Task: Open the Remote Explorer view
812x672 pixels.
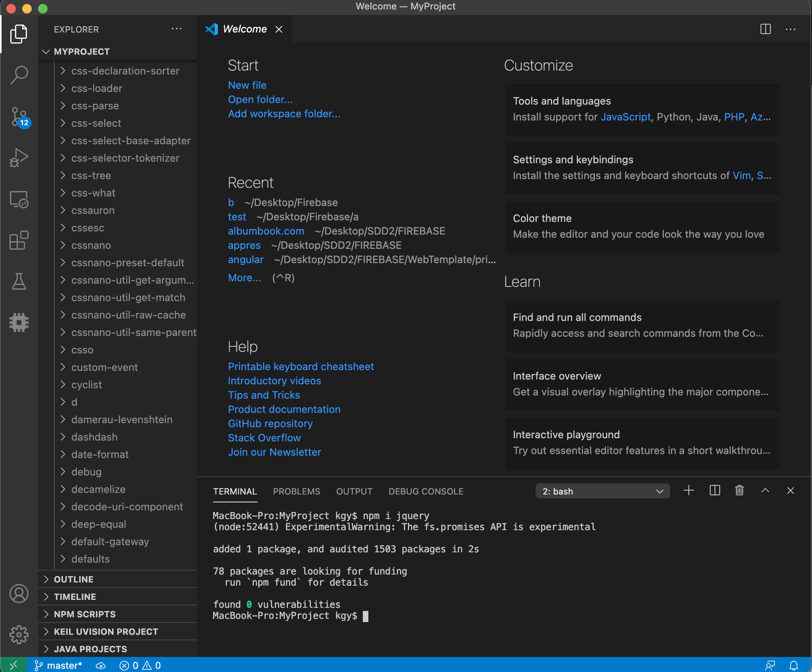Action: (x=19, y=199)
